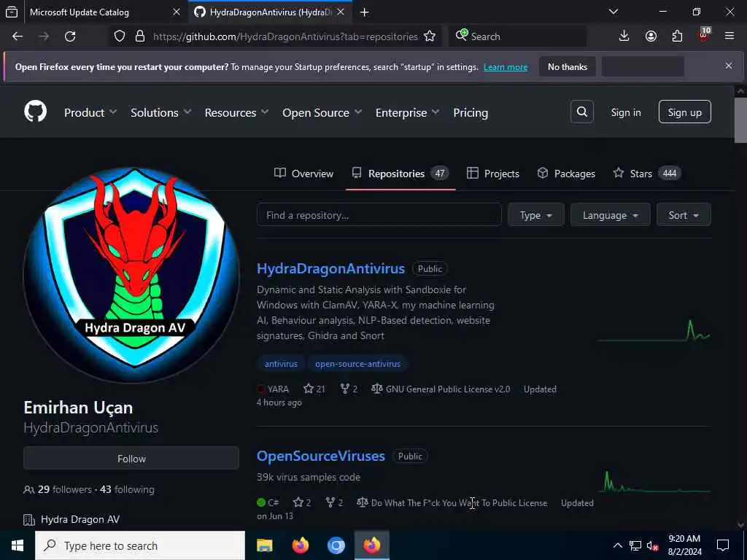This screenshot has height=560, width=747.
Task: Click Windows taskbar search box
Action: (x=140, y=545)
